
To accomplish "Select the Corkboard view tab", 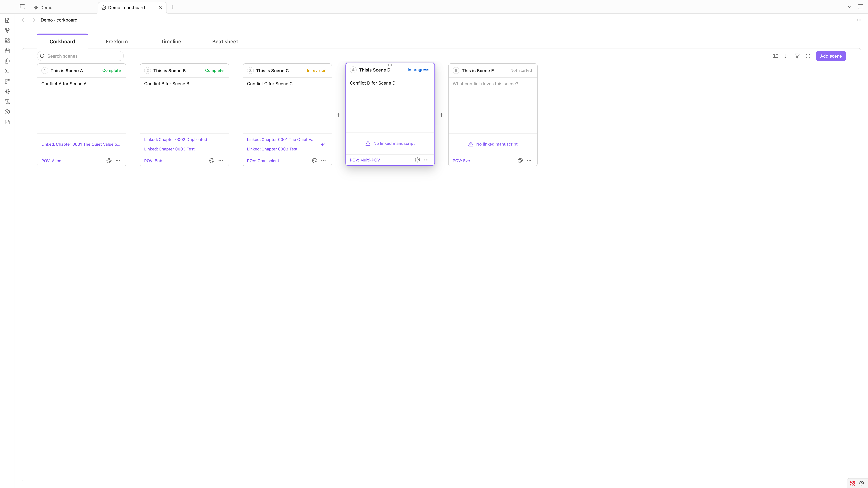I will click(x=62, y=41).
